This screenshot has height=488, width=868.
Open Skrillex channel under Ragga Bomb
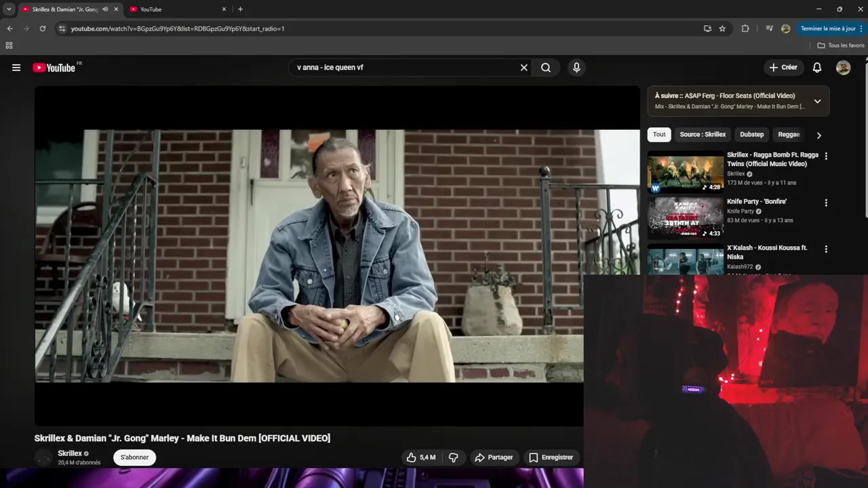pos(736,174)
